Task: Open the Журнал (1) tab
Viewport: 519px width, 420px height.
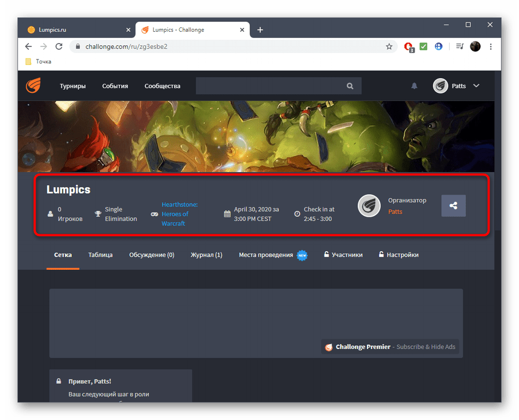Action: 207,255
